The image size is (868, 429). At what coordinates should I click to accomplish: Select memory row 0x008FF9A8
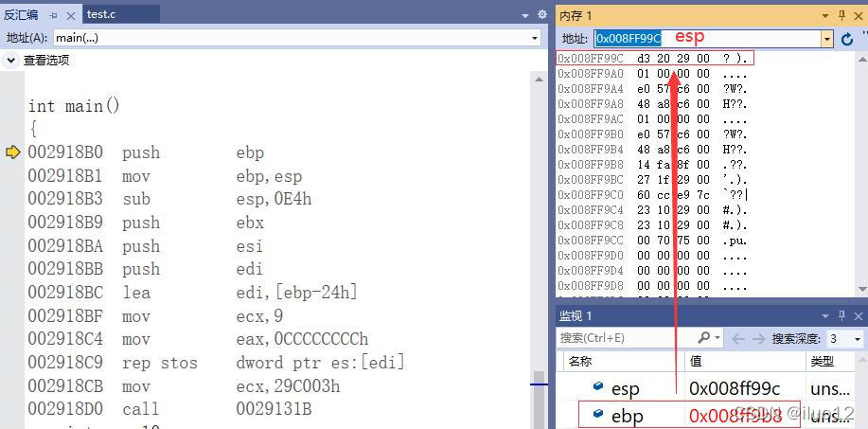(653, 103)
